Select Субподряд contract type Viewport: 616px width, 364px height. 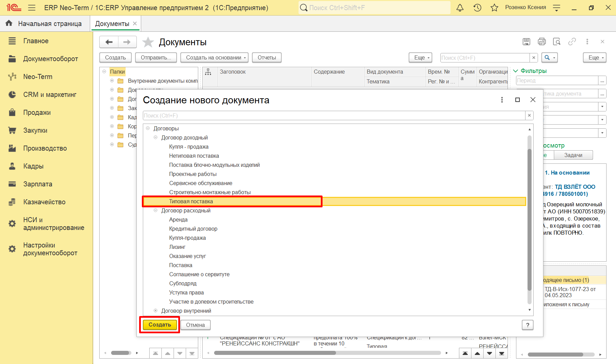click(183, 283)
